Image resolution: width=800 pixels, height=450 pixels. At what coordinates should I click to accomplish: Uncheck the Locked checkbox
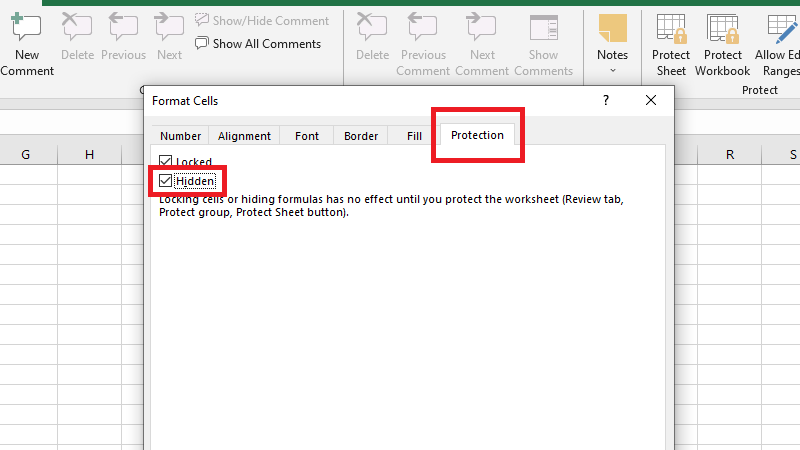pyautogui.click(x=166, y=162)
